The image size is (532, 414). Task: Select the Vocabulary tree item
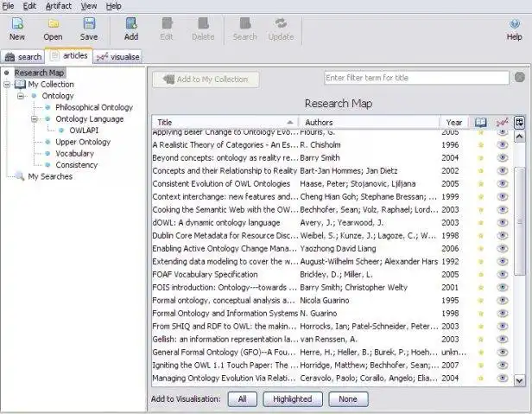(74, 154)
